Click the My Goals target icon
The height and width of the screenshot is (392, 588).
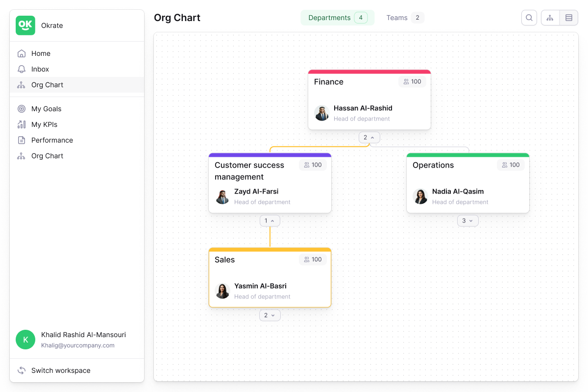coord(21,109)
